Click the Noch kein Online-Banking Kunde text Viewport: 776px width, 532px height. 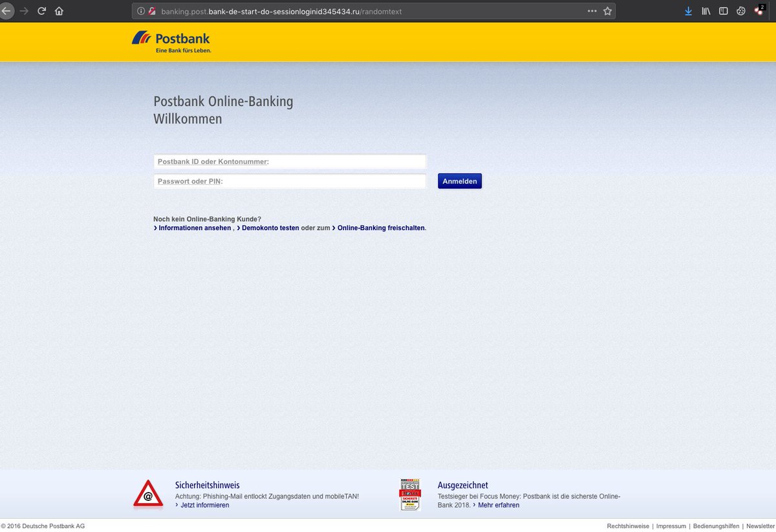(x=207, y=219)
